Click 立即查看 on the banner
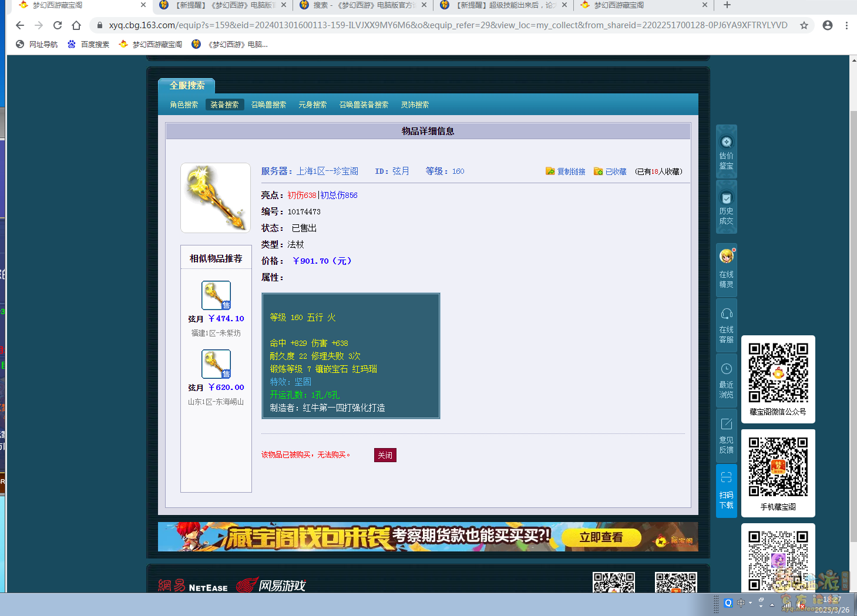The width and height of the screenshot is (857, 616). pyautogui.click(x=601, y=537)
